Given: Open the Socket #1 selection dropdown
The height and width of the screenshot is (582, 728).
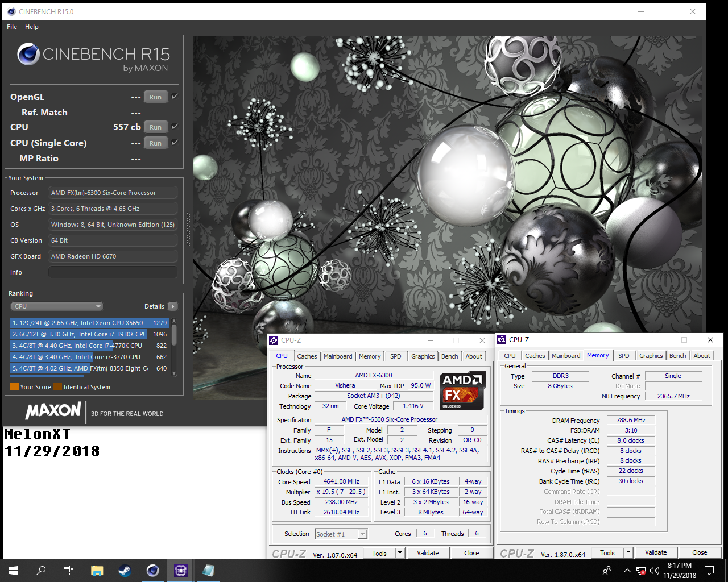Looking at the screenshot, I should point(341,534).
